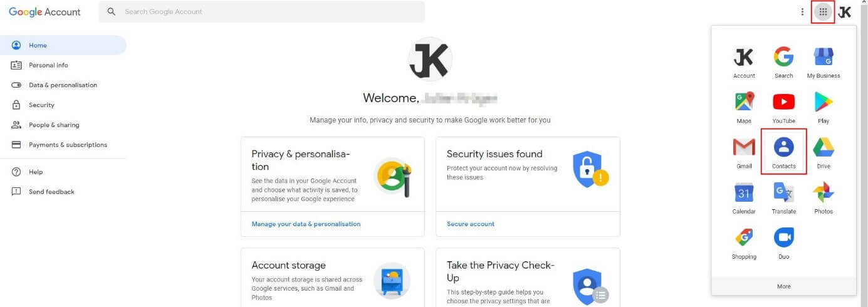The height and width of the screenshot is (307, 868).
Task: Launch Google Translate app
Action: (x=783, y=195)
